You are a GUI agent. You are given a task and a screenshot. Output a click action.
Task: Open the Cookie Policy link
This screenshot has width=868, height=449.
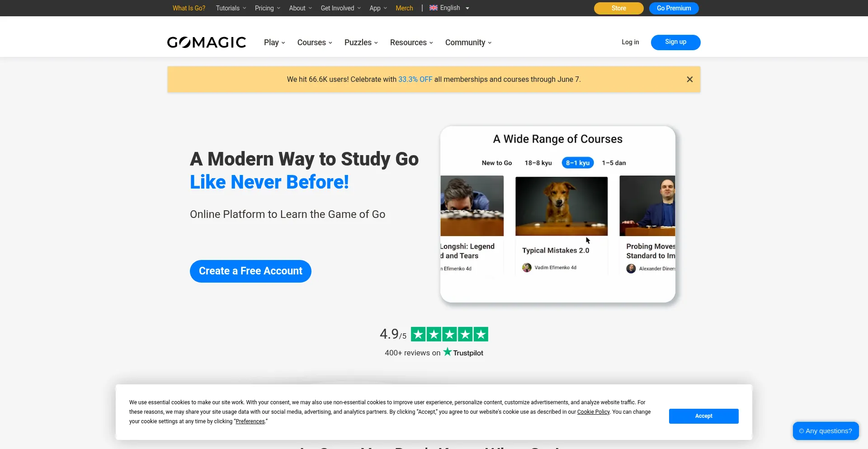point(593,412)
